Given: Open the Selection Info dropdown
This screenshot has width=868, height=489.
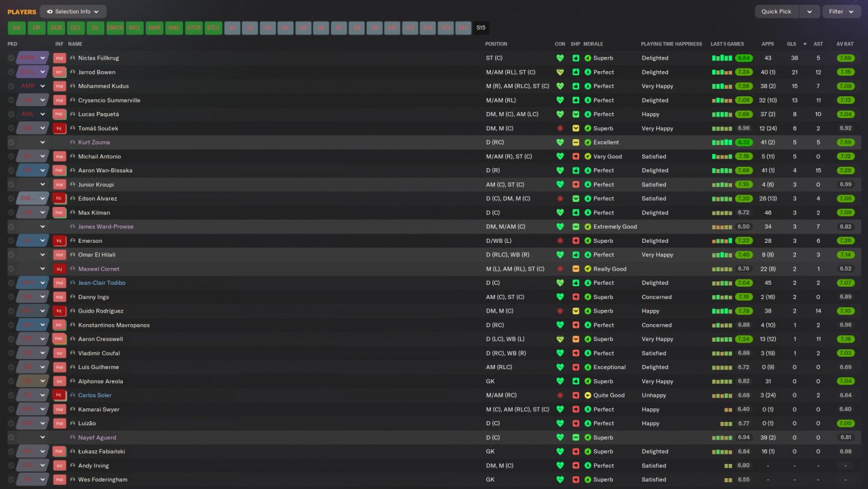Looking at the screenshot, I should point(73,12).
